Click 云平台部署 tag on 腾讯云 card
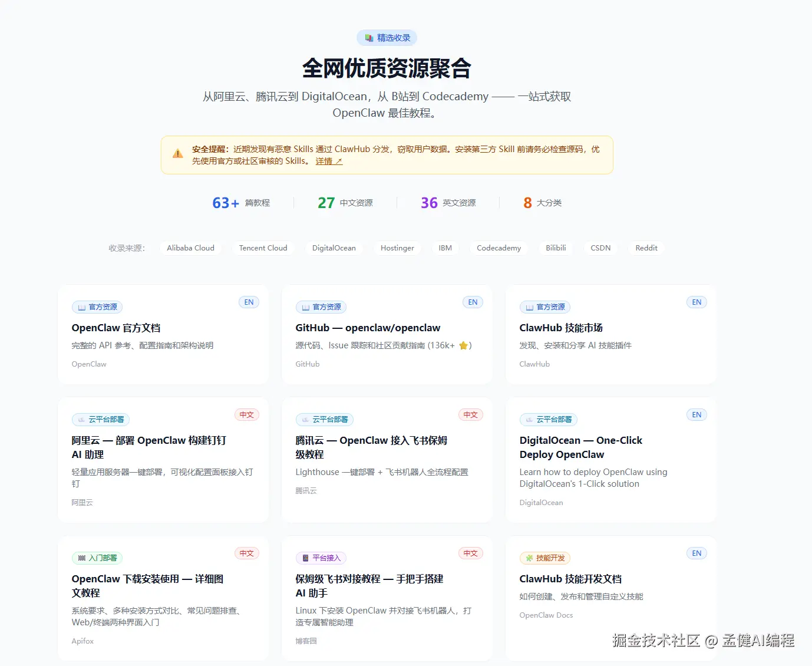The width and height of the screenshot is (812, 666). [x=324, y=420]
